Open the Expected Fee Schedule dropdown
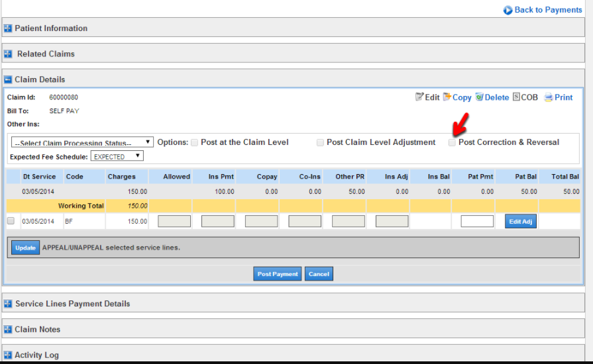This screenshot has width=593, height=364. pyautogui.click(x=117, y=156)
